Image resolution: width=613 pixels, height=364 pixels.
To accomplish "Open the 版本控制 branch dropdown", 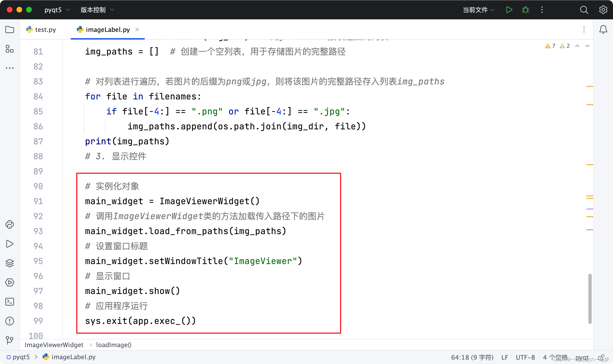I will [x=96, y=10].
